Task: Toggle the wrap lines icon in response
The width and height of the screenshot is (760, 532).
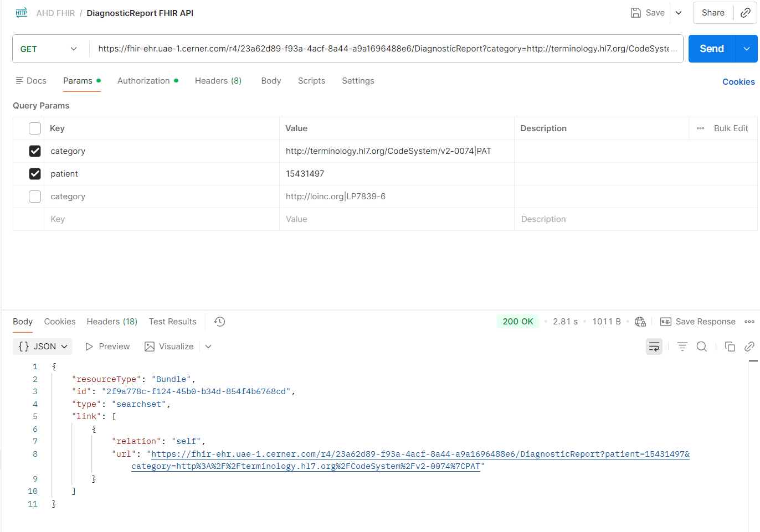Action: pyautogui.click(x=654, y=347)
